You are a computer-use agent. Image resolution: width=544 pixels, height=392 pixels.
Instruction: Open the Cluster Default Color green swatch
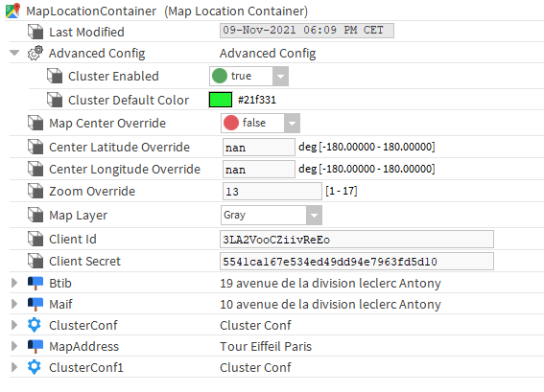tap(221, 100)
